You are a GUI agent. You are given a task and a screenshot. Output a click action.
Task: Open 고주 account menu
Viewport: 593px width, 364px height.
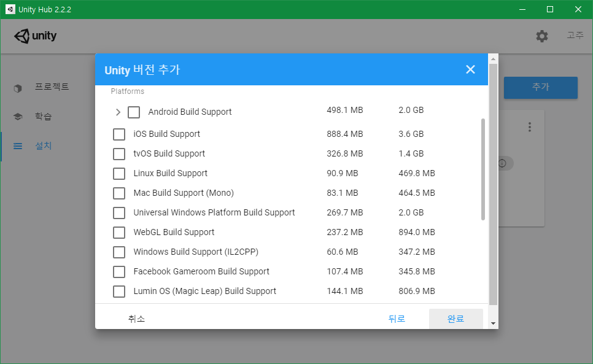(575, 35)
